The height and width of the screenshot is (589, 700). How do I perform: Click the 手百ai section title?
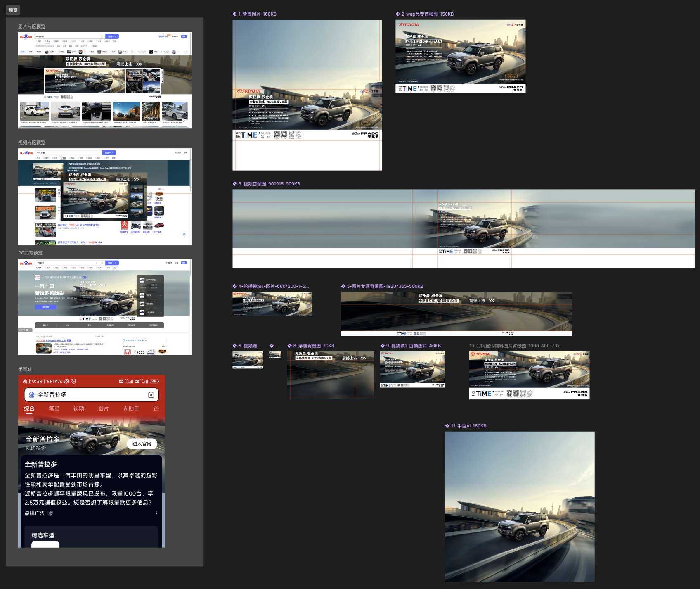24,369
